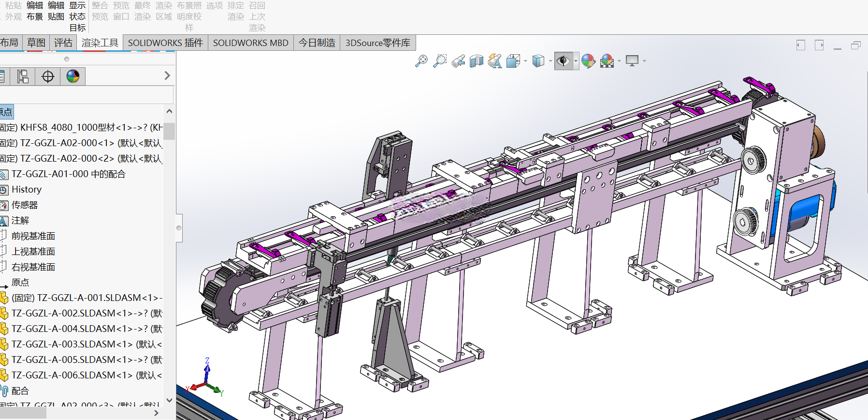Open Dynamic Annotation Views icon

point(495,61)
